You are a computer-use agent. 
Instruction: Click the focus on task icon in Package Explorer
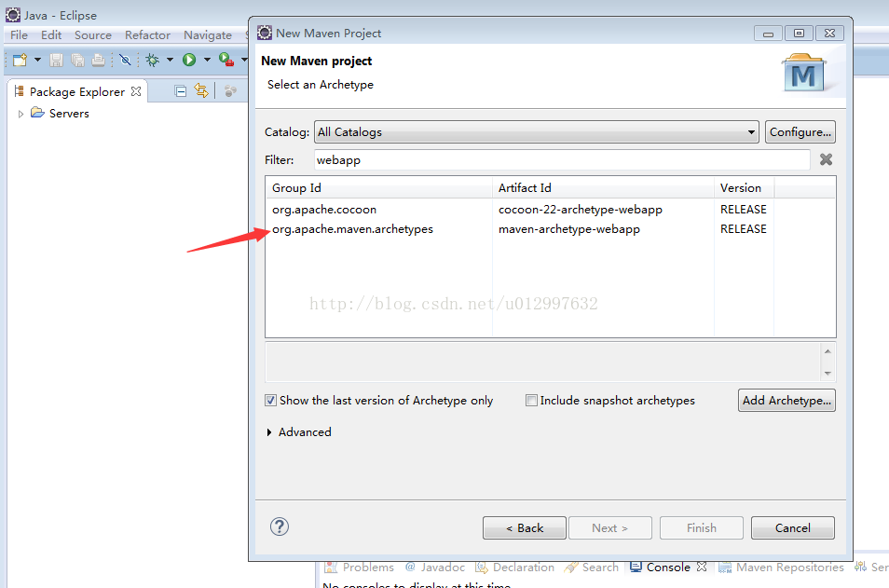(230, 90)
